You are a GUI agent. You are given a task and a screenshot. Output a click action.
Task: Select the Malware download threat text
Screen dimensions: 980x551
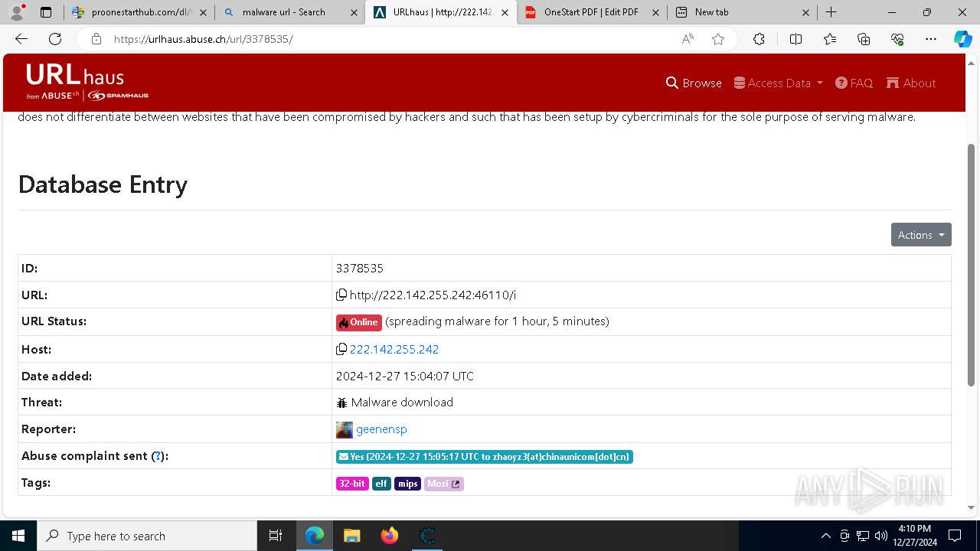click(x=402, y=403)
